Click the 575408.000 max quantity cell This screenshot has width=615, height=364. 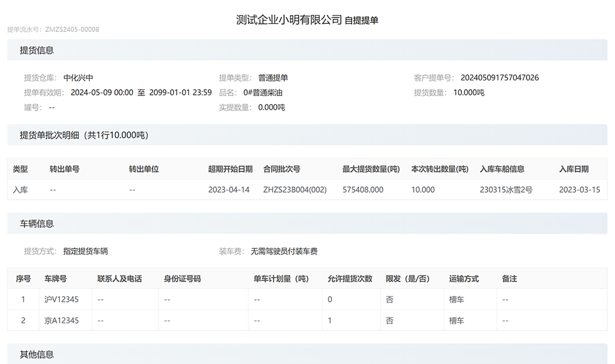(363, 190)
